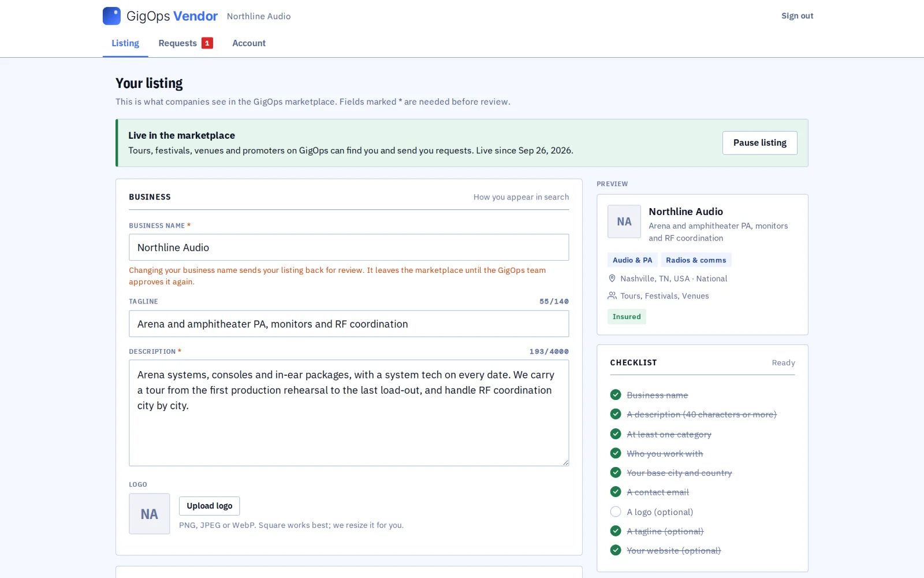Viewport: 924px width, 578px height.
Task: Click the check icon for A tagline (optional)
Action: (616, 531)
